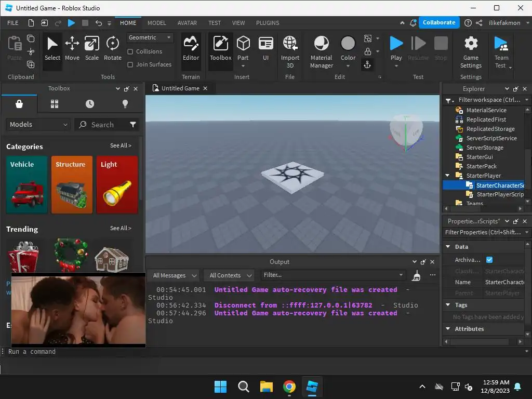Open the Toolbox Creations lightbulb tab
Screen dimensions: 532x399
[x=125, y=104]
